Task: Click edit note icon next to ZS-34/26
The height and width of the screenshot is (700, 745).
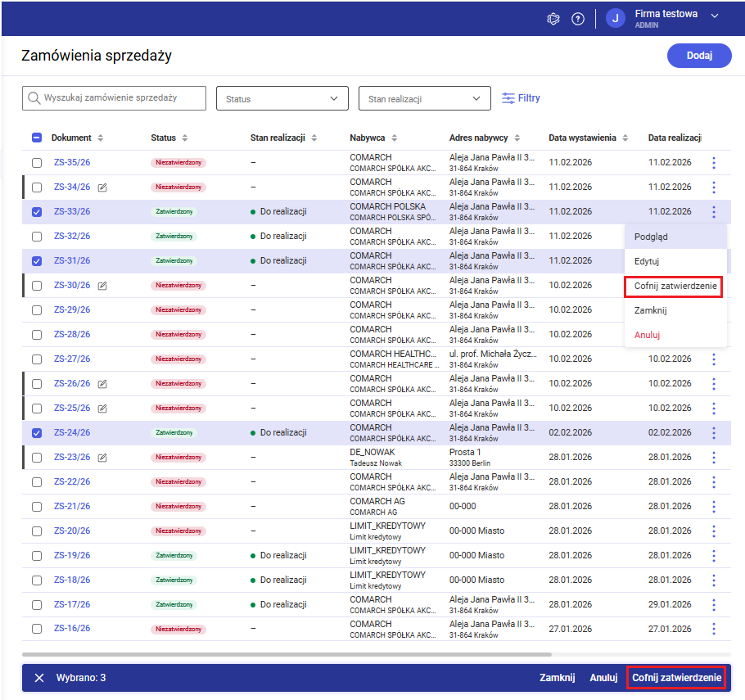Action: tap(102, 187)
